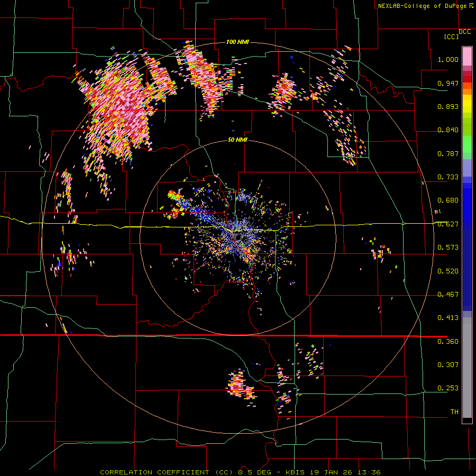Viewport: 476px width, 476px height.
Task: Click the 13:36 timestamp in caption
Action: click(369, 472)
